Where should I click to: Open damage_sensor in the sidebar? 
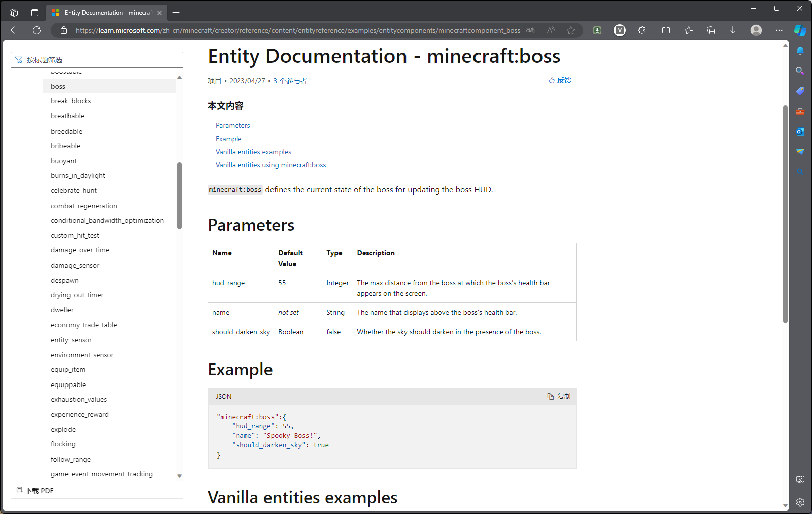click(75, 265)
